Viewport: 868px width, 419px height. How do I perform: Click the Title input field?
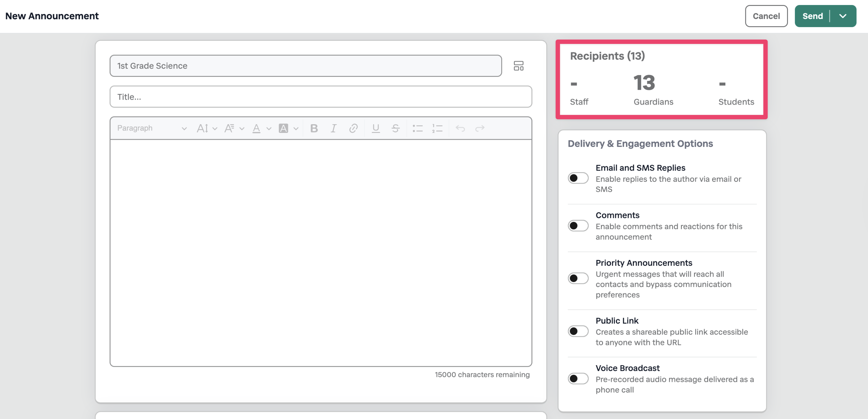click(320, 97)
